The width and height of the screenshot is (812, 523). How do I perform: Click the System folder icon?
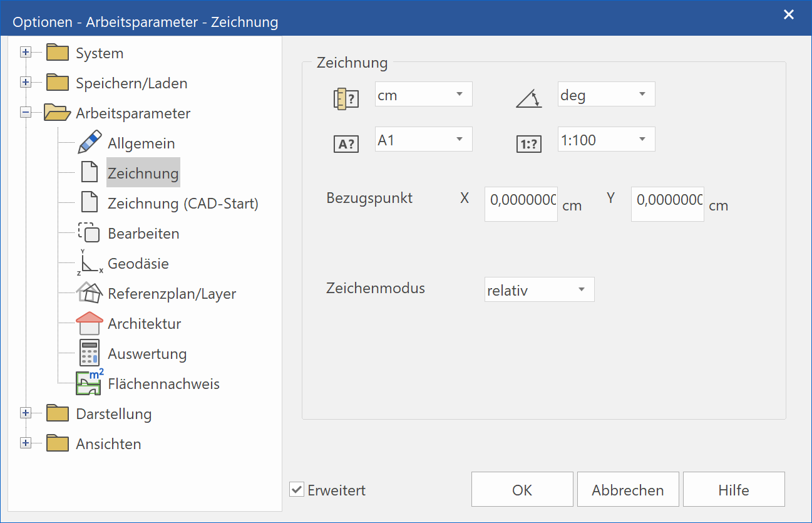pyautogui.click(x=57, y=53)
